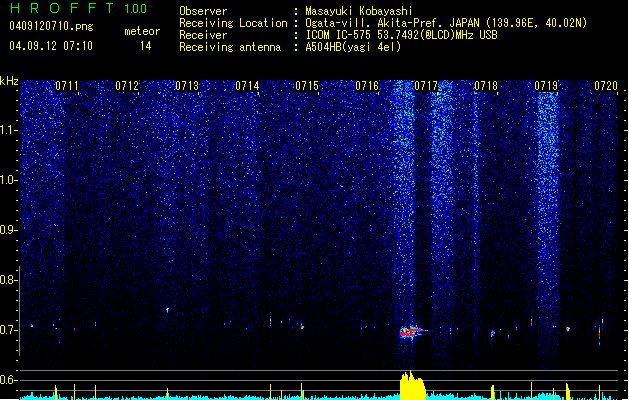Click the big yellow power peak at bottom
This screenshot has width=629, height=400.
point(412,386)
